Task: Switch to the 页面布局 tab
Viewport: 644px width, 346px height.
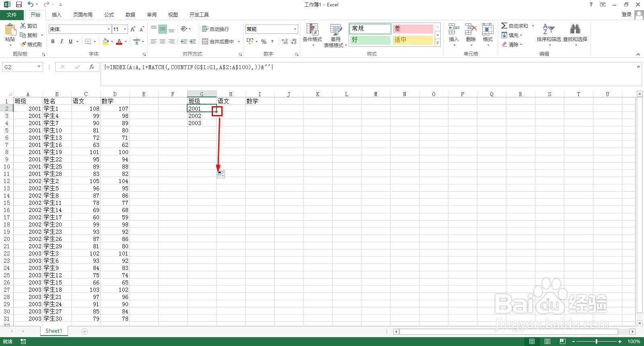Action: (83, 14)
